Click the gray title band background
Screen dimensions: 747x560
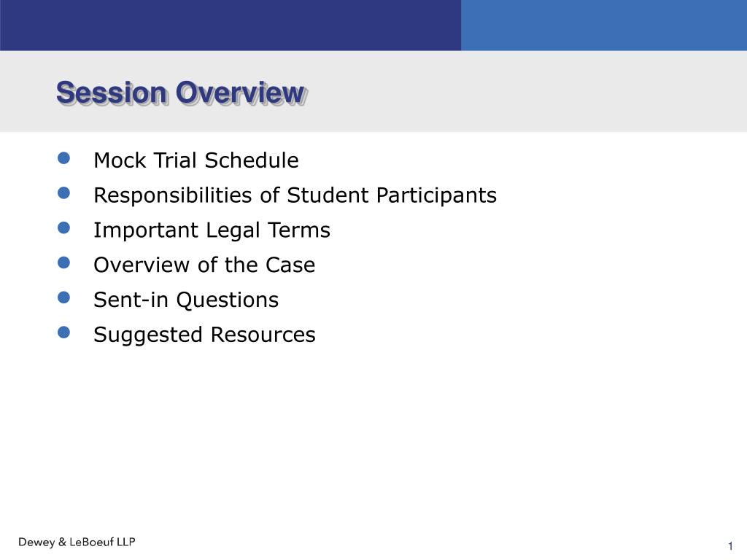click(524, 91)
